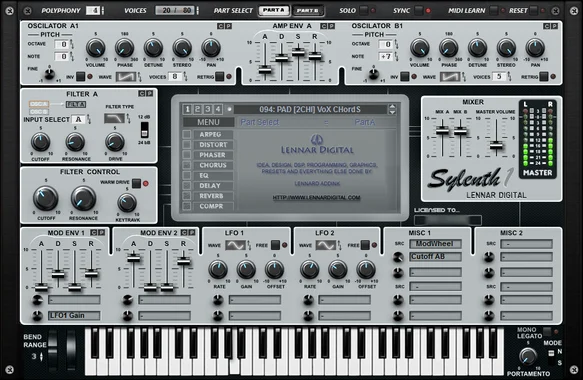This screenshot has height=380, width=583.
Task: Select the PART A tab
Action: pos(274,10)
